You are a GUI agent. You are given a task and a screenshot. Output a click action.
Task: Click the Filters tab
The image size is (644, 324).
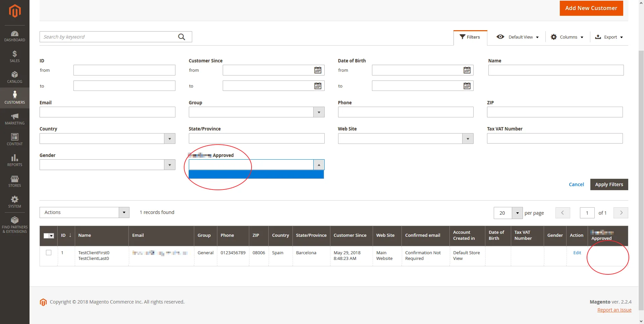[470, 37]
